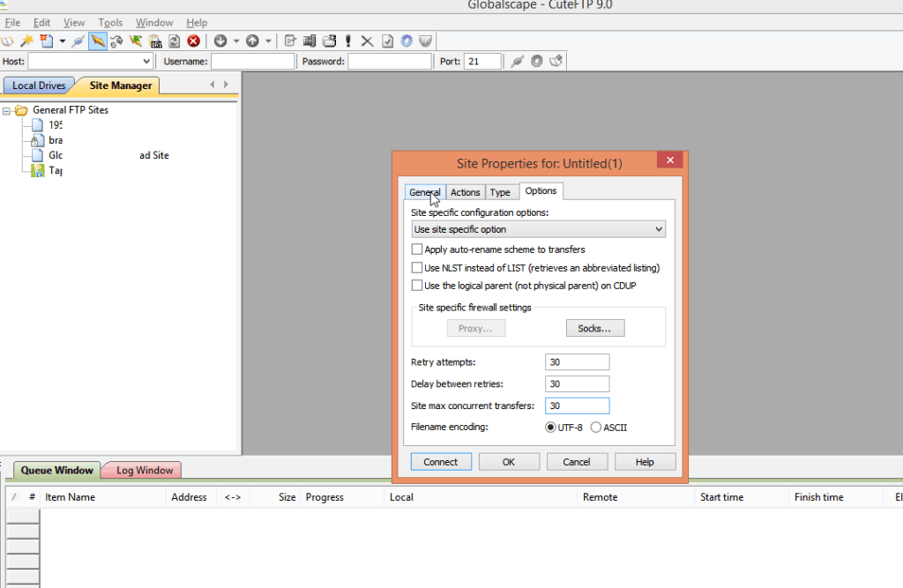This screenshot has width=903, height=588.
Task: Select ASCII filename encoding
Action: coord(596,428)
